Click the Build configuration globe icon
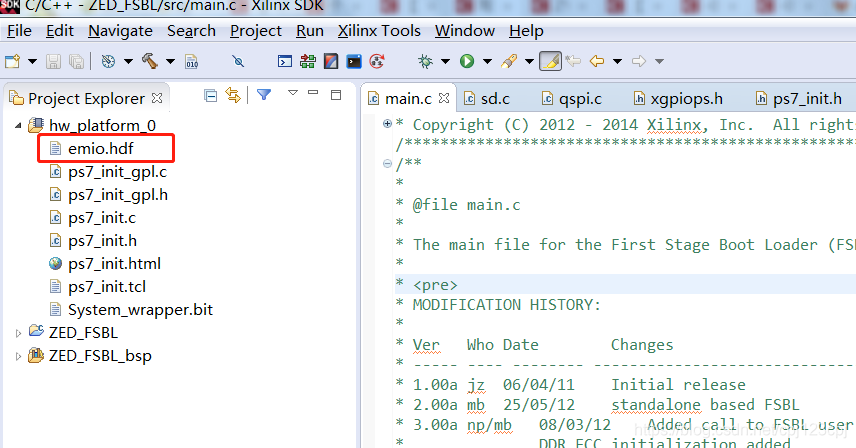The height and width of the screenshot is (448, 856). tap(109, 61)
